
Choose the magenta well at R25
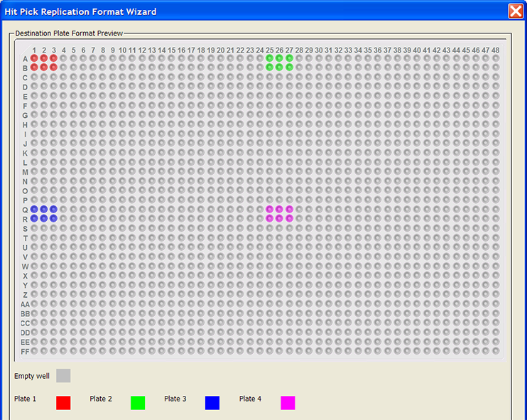point(270,219)
